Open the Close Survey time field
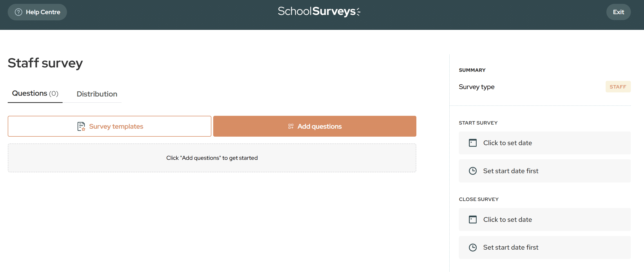The image size is (644, 272). point(544,248)
